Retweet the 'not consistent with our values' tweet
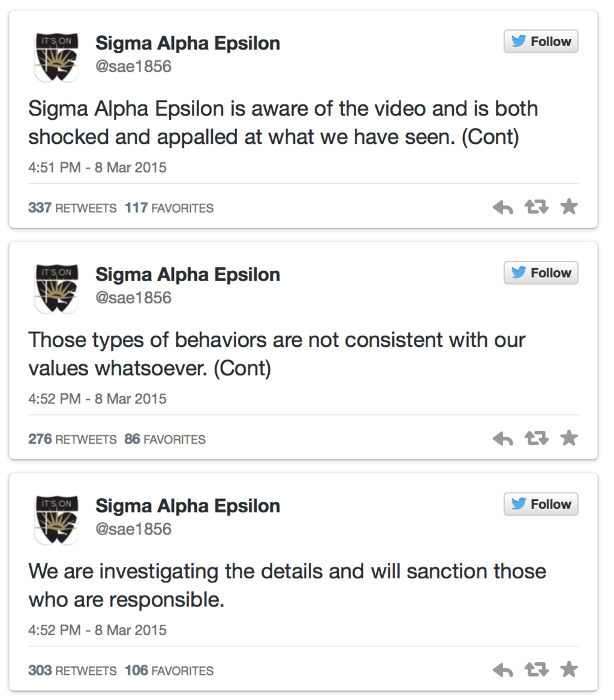614x700 pixels. [x=535, y=439]
